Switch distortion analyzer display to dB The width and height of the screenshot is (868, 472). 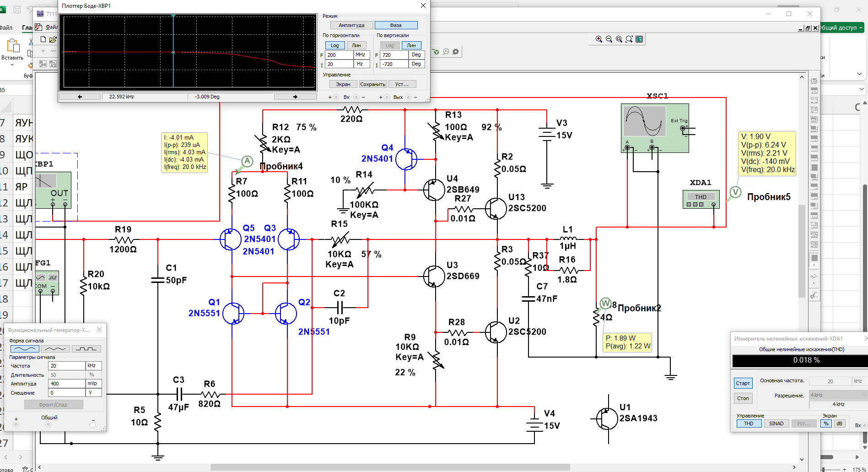839,423
